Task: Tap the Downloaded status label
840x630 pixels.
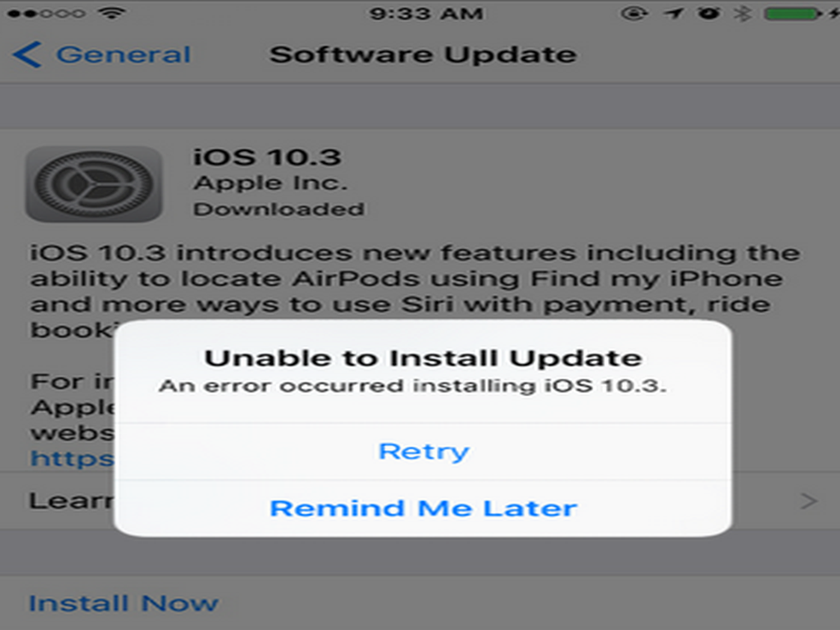Action: pos(278,209)
